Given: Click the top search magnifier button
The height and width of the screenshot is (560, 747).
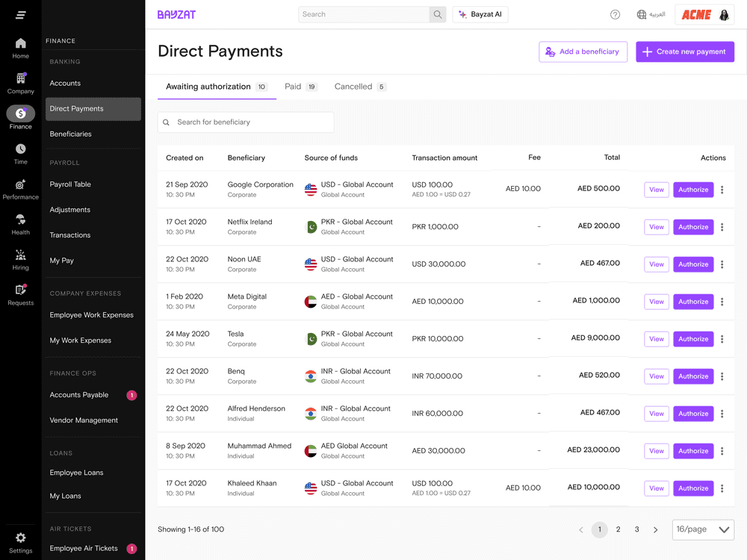Looking at the screenshot, I should tap(437, 14).
